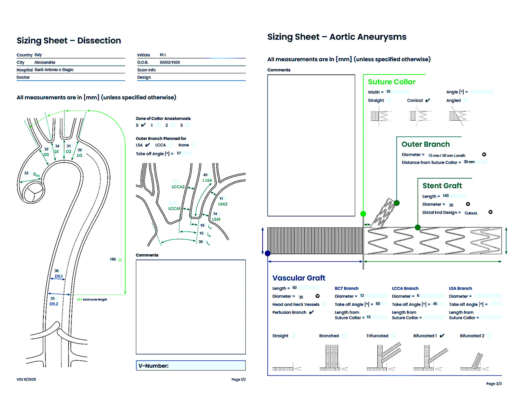The image size is (532, 406).
Task: Tick Zone 3 of Collar Anastomosis
Action: (188, 125)
